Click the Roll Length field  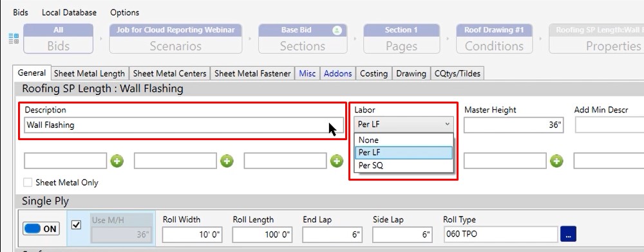click(263, 235)
